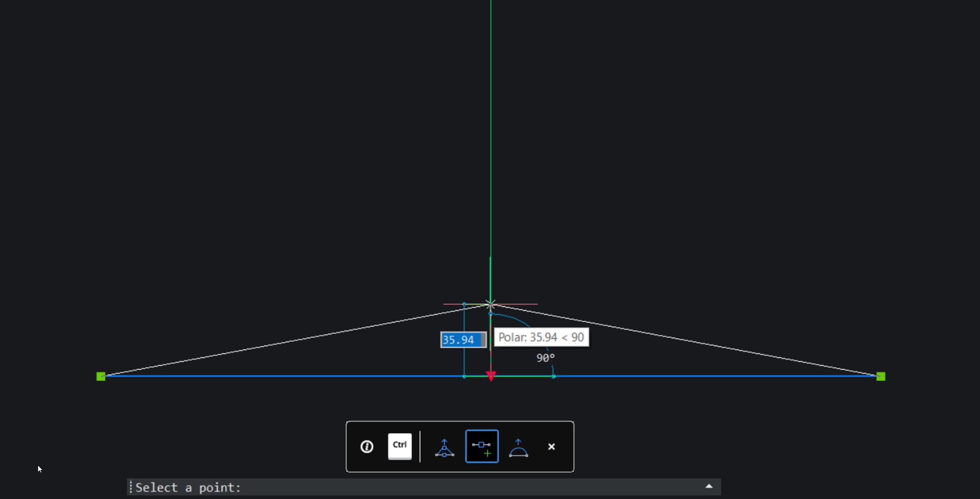Click the Polar 35.94 < 90 tooltip

[541, 337]
